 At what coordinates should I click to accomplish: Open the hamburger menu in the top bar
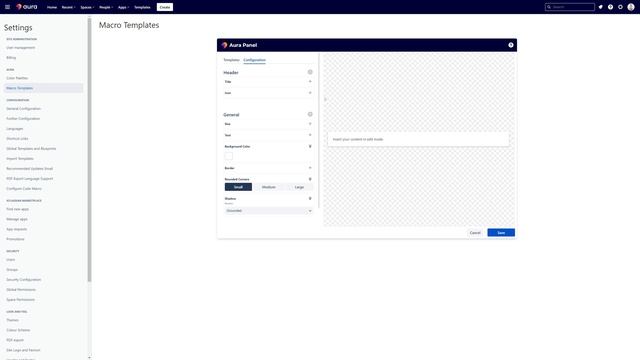pos(7,7)
